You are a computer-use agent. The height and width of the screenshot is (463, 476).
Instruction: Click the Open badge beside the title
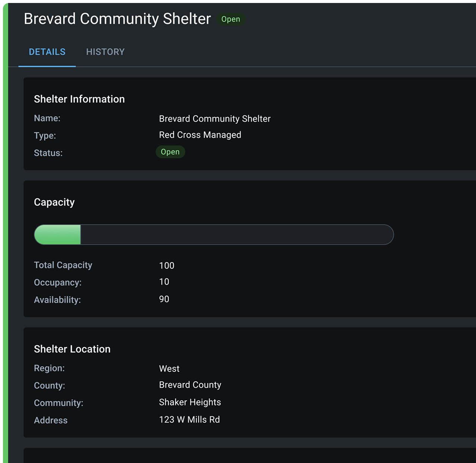[231, 19]
